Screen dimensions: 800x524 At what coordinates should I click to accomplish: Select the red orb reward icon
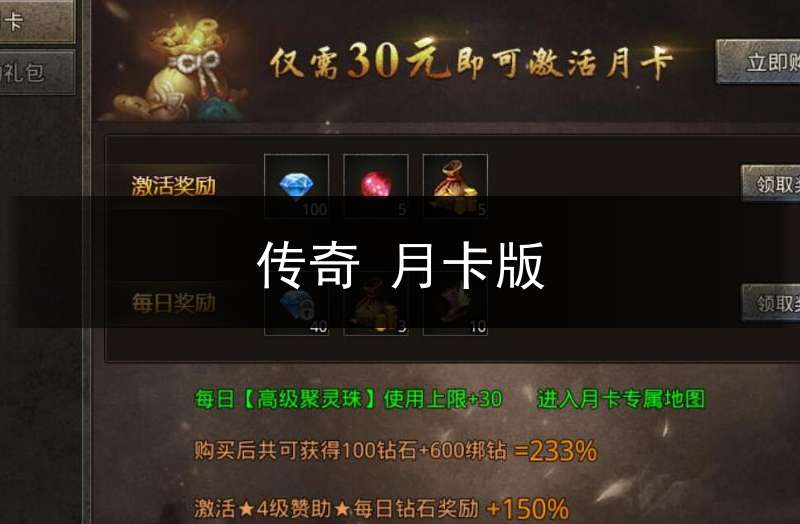click(x=376, y=186)
